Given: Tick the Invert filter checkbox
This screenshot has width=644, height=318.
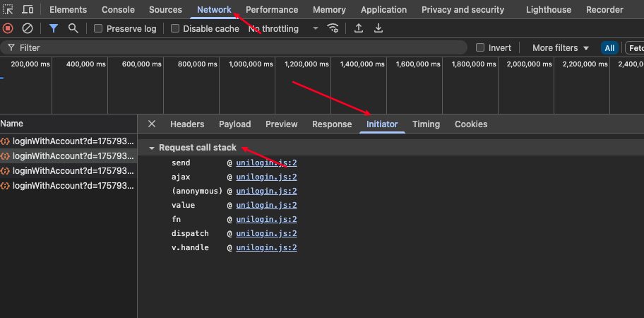Looking at the screenshot, I should (x=479, y=47).
